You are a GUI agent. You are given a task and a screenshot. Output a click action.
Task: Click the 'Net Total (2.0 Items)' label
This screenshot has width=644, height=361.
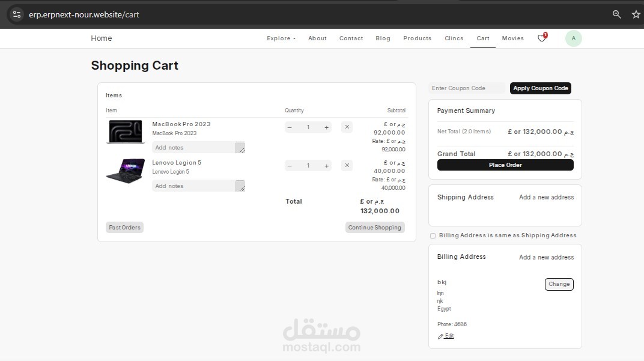(x=464, y=132)
